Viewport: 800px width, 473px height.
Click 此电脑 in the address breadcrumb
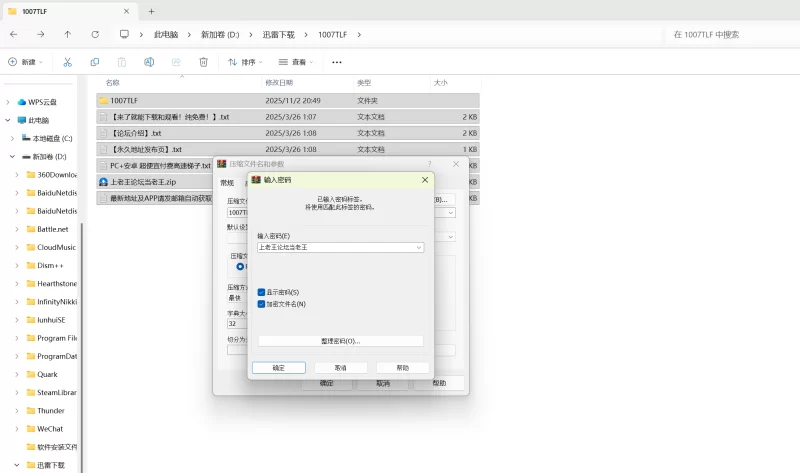point(166,34)
